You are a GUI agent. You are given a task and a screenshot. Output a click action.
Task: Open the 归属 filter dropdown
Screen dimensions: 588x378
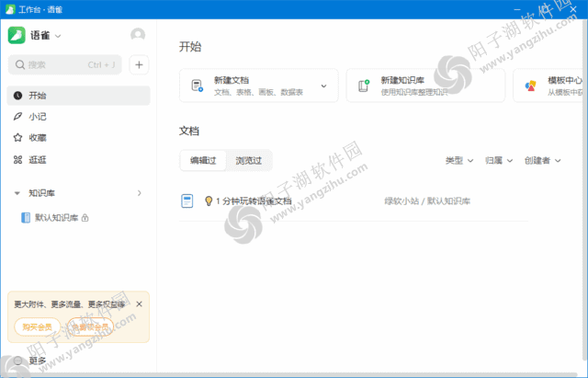click(x=499, y=161)
